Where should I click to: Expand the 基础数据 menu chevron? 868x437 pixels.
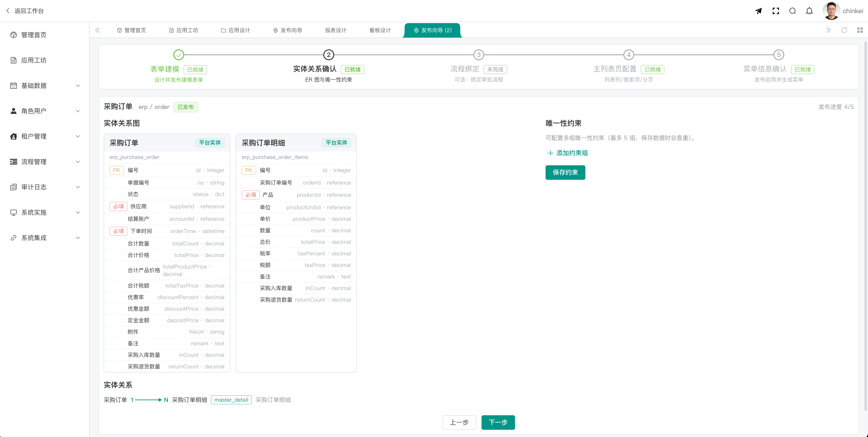(78, 86)
